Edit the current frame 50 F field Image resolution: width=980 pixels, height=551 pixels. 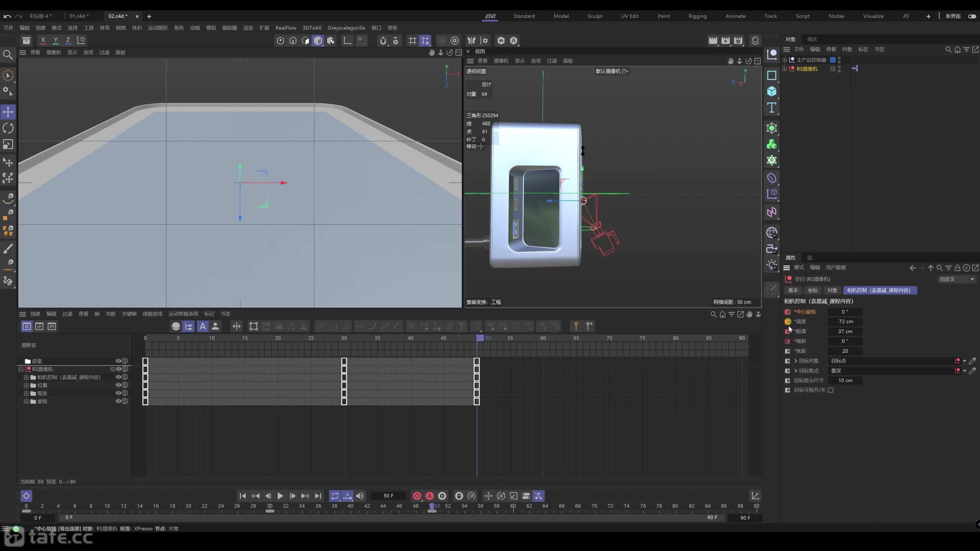click(x=388, y=496)
